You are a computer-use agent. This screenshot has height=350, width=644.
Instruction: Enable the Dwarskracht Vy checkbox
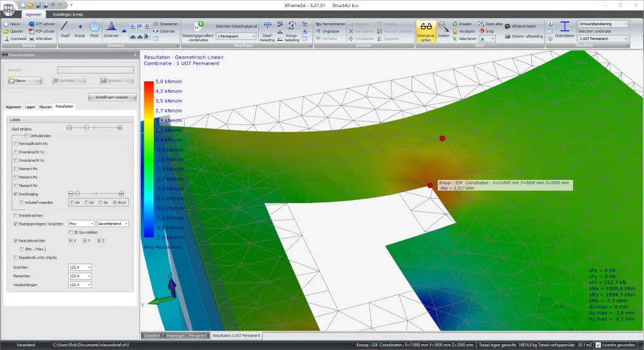(x=16, y=151)
